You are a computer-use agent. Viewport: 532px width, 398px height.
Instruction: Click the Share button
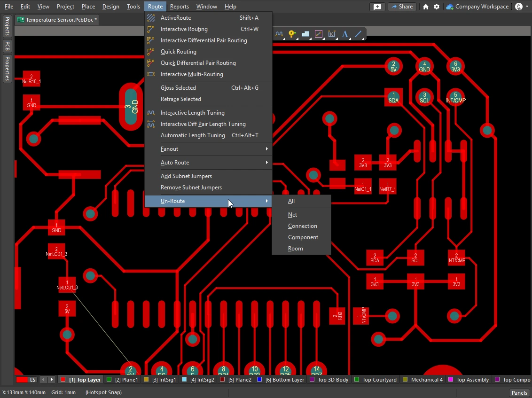[402, 7]
